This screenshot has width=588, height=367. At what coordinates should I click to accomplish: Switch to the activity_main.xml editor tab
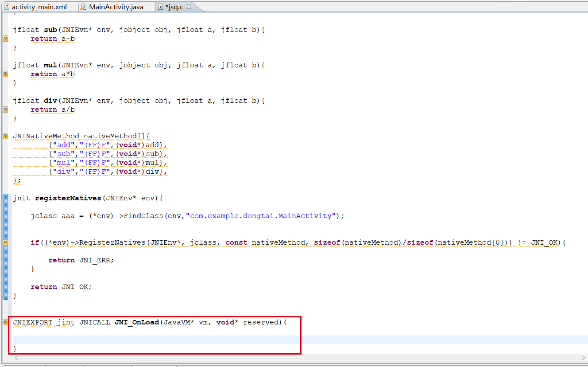pyautogui.click(x=35, y=7)
